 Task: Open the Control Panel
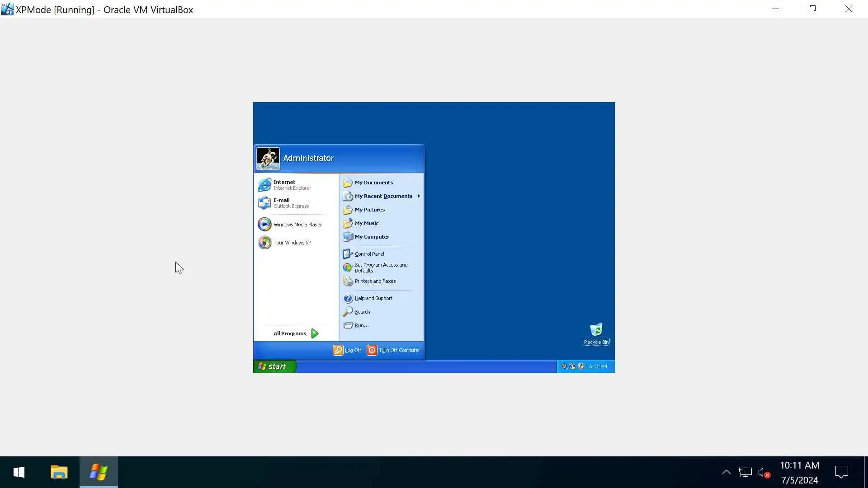[x=369, y=254]
